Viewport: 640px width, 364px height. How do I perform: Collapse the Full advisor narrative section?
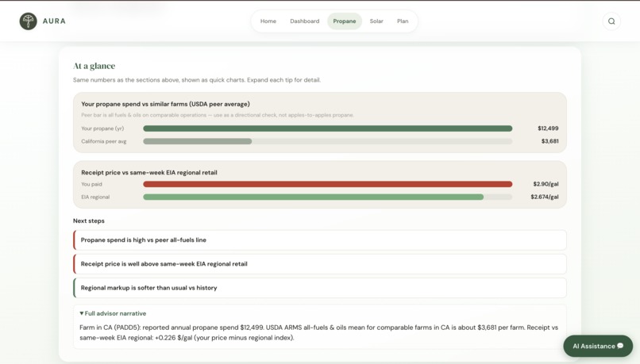(113, 313)
